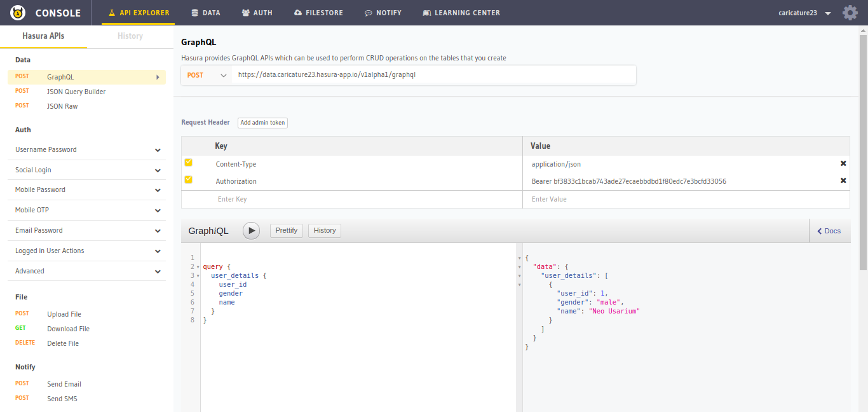Image resolution: width=868 pixels, height=412 pixels.
Task: Fold the query block at line 2
Action: [198, 267]
